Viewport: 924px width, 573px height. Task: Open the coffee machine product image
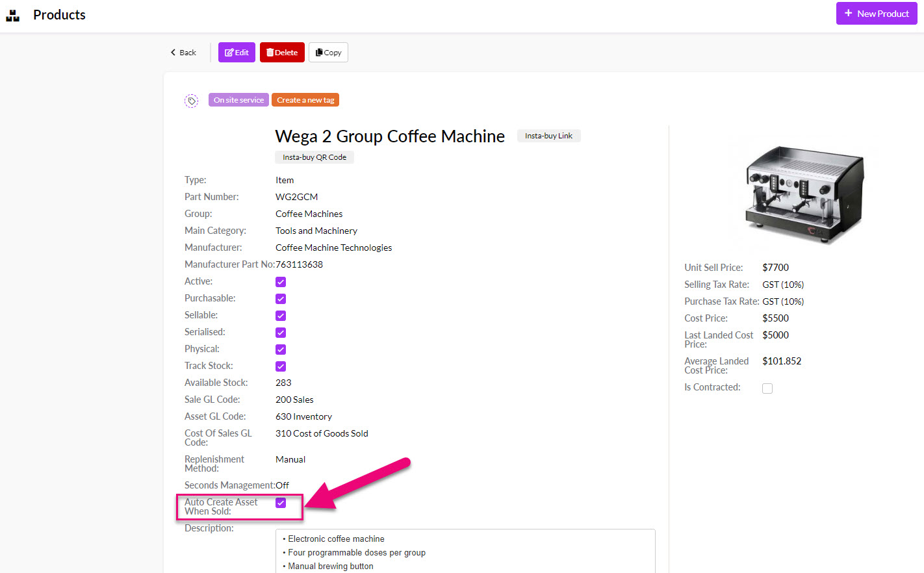804,194
